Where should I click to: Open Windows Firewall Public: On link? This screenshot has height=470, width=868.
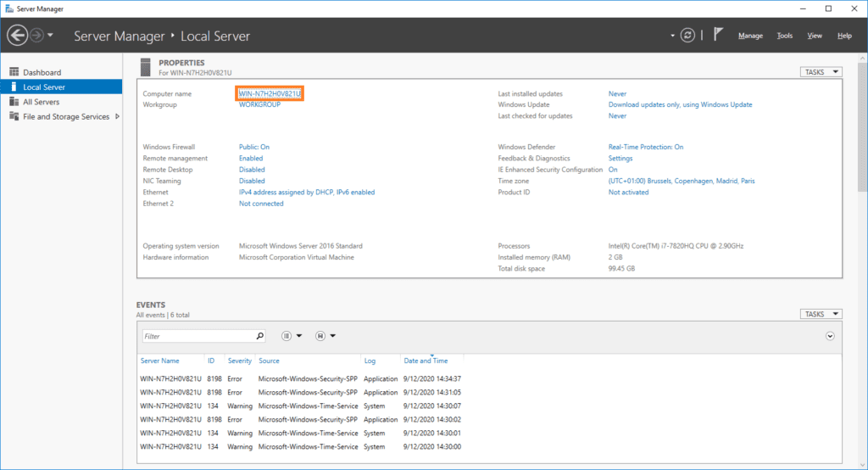(x=254, y=147)
